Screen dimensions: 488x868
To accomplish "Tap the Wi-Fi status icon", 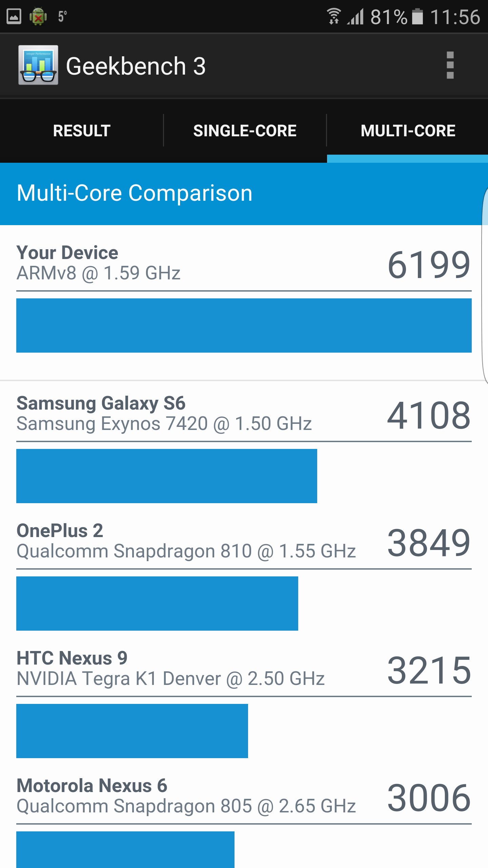I will (x=333, y=16).
